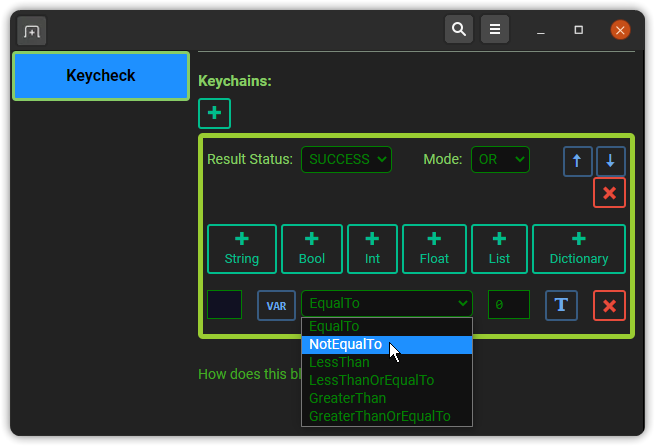Open the search magnifier button

pyautogui.click(x=459, y=29)
